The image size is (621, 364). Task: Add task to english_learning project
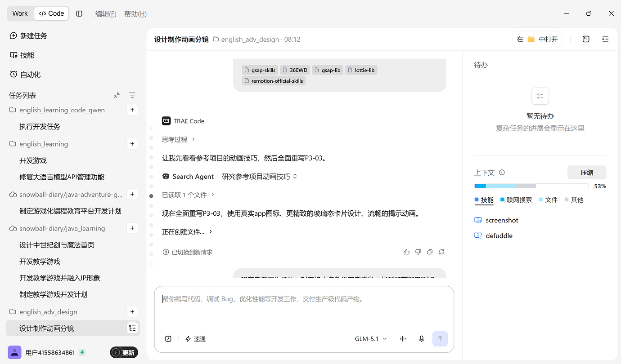click(x=132, y=144)
